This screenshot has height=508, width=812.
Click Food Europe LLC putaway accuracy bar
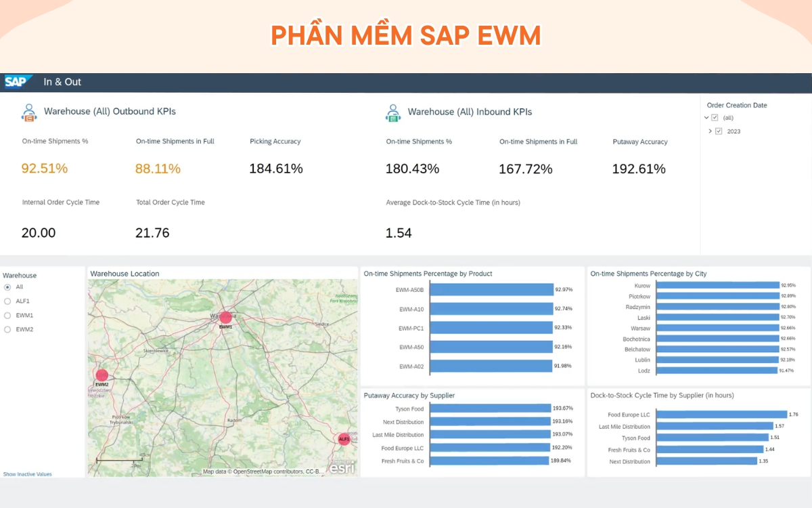(x=490, y=448)
